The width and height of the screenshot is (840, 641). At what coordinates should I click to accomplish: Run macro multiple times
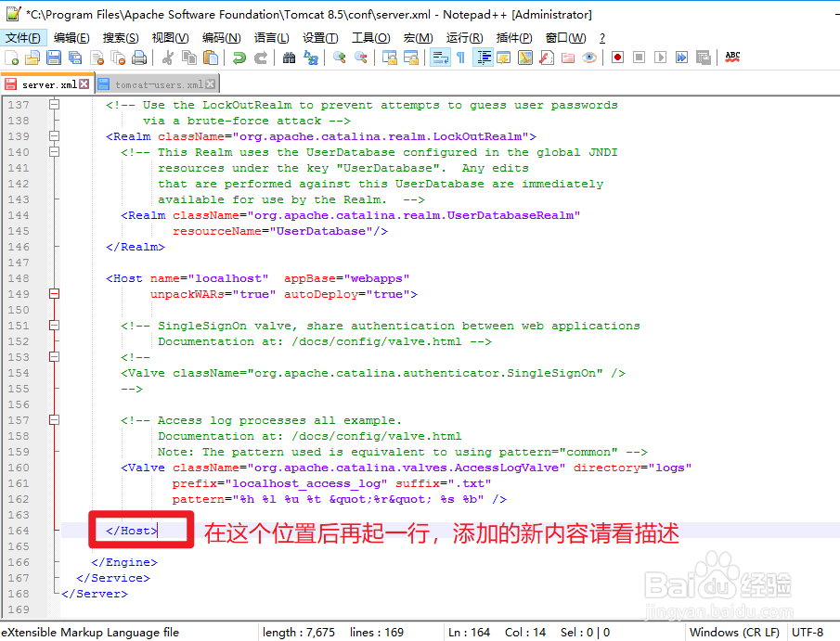tap(681, 58)
